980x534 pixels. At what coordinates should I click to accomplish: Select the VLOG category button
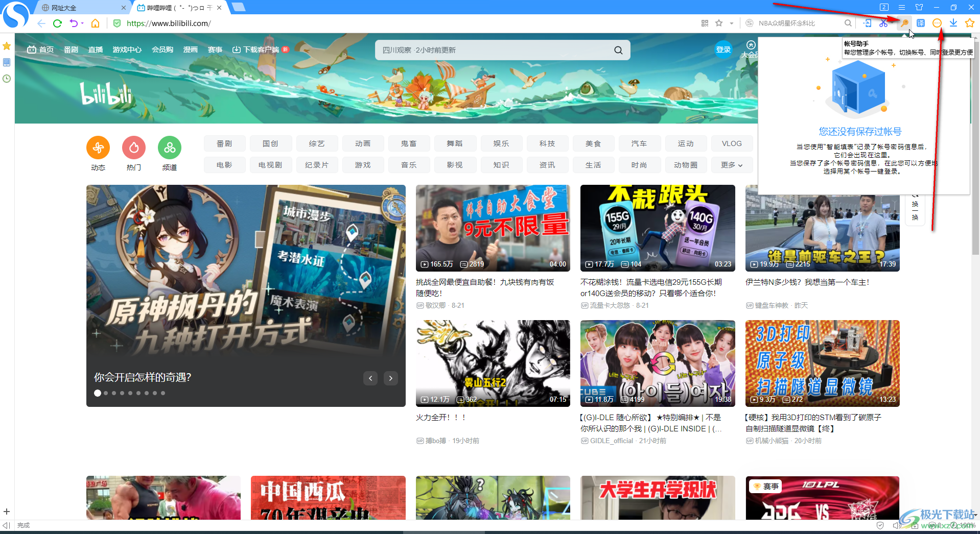coord(732,143)
